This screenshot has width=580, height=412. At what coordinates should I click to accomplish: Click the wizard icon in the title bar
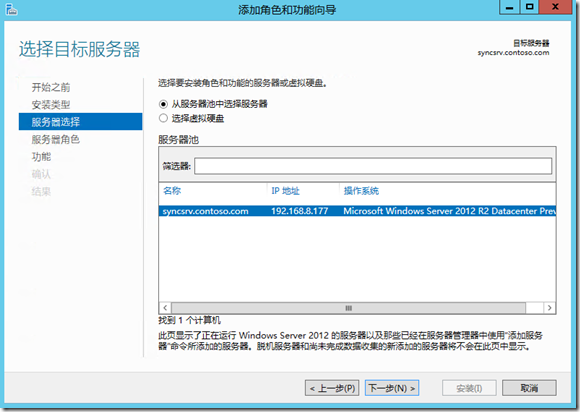pos(11,9)
